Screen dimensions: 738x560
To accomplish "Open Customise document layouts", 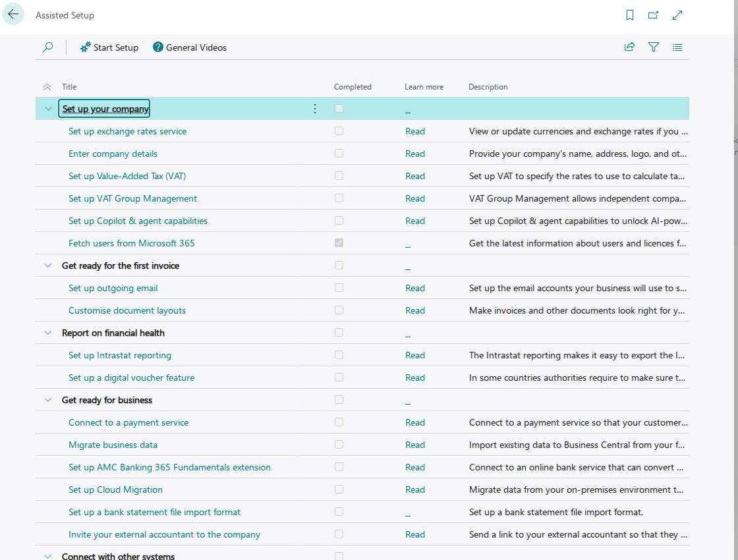I will pos(127,310).
